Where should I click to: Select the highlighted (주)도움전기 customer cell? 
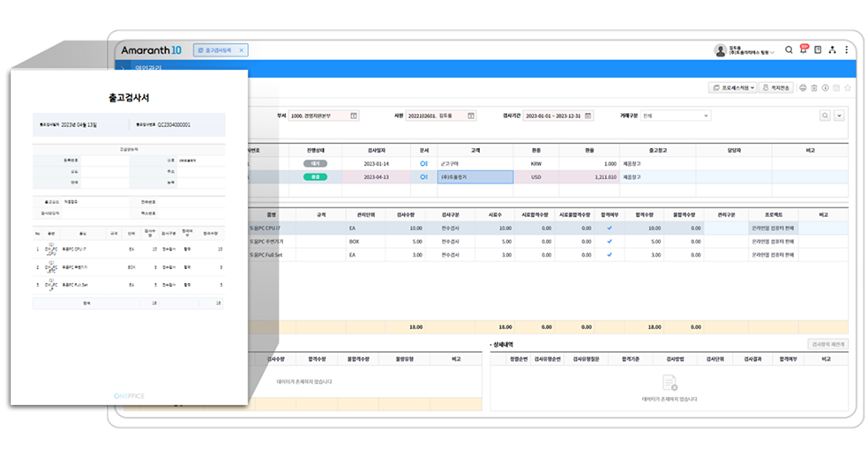coord(475,177)
